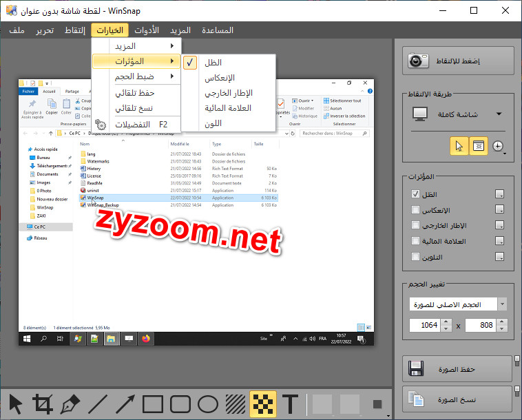This screenshot has height=420, width=522.
Task: Open settings button beside الإنعكاس checkbox
Action: pos(499,209)
